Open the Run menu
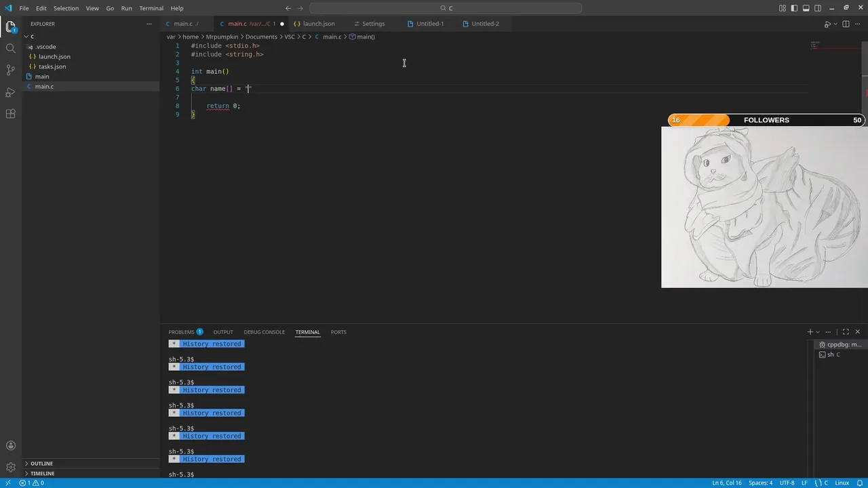The height and width of the screenshot is (488, 868). 127,8
